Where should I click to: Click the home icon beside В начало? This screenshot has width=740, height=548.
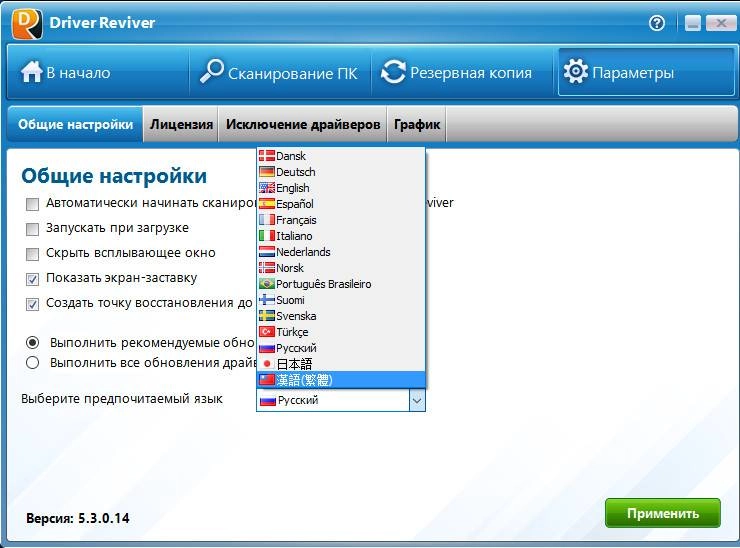pyautogui.click(x=32, y=72)
